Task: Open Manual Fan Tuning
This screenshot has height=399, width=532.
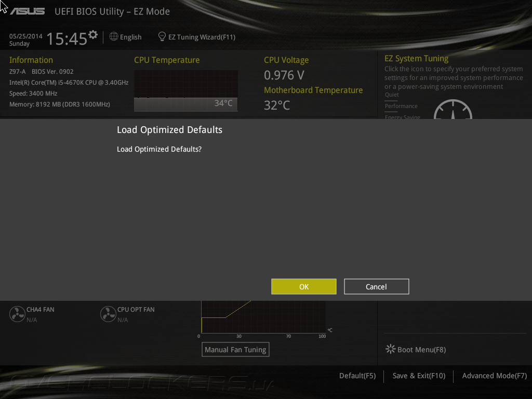Action: click(x=235, y=350)
